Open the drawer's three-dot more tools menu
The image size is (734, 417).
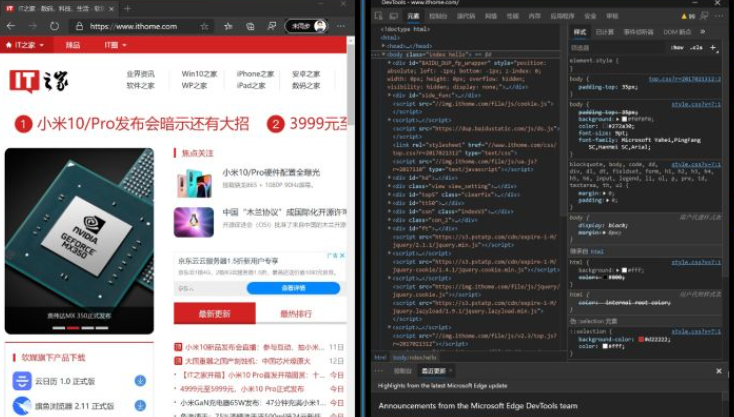(378, 371)
